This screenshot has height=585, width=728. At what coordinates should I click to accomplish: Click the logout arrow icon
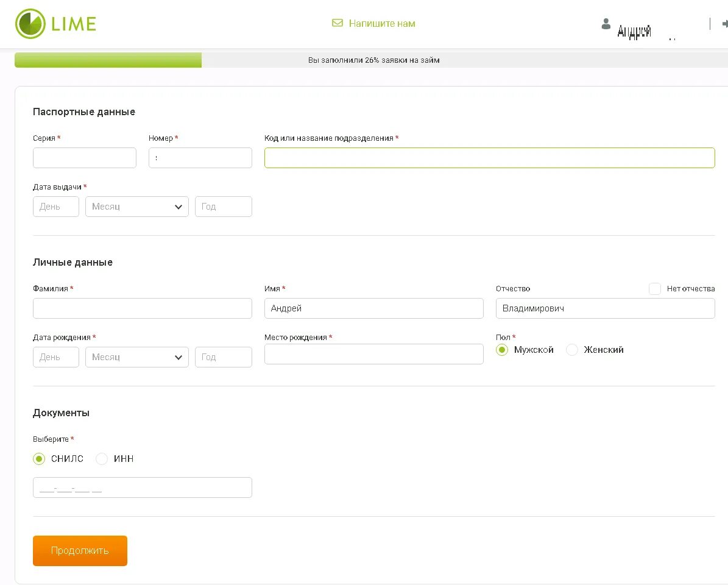[725, 24]
